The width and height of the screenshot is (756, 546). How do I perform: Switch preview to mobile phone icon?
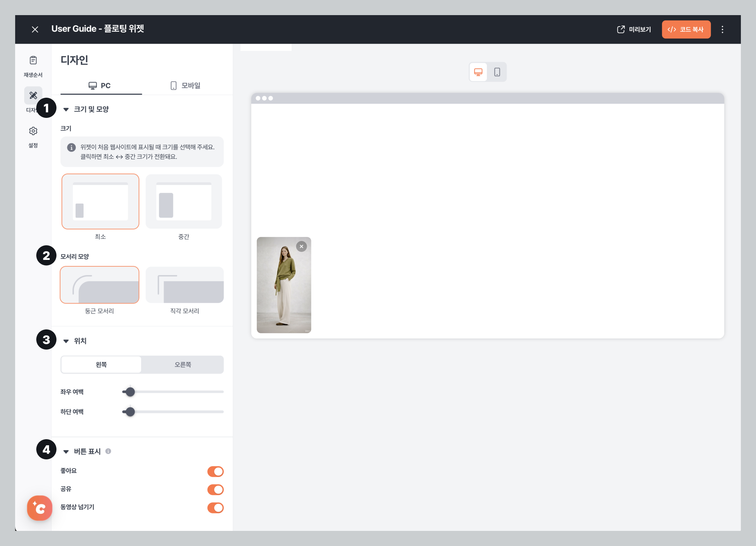point(497,72)
